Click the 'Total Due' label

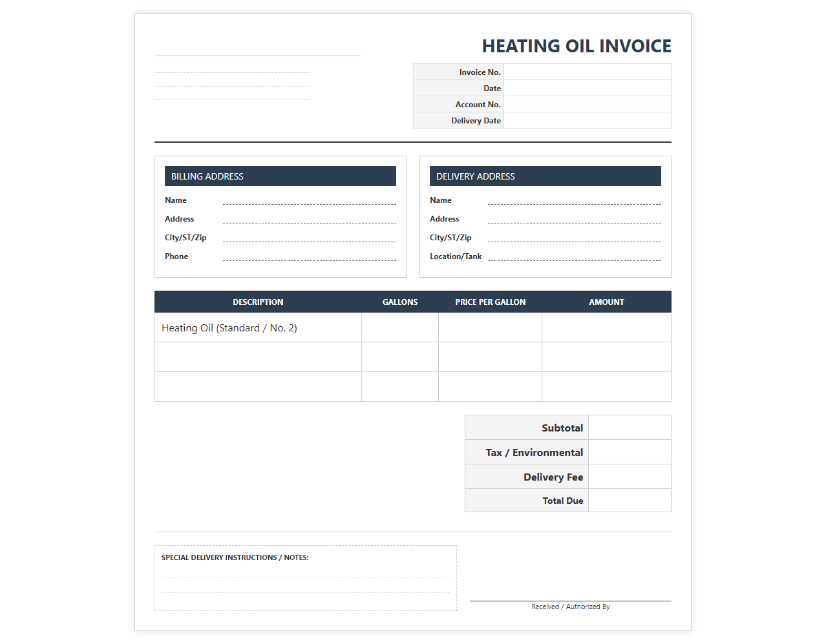pyautogui.click(x=563, y=501)
